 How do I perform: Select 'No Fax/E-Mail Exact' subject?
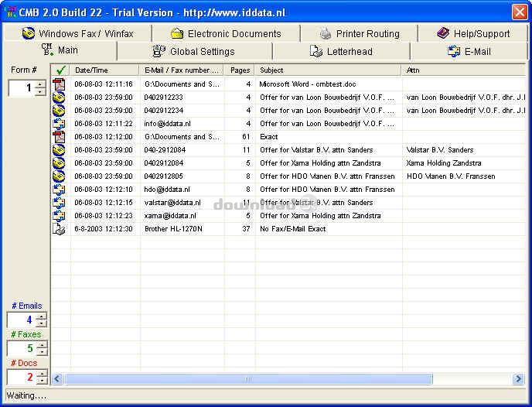click(293, 229)
